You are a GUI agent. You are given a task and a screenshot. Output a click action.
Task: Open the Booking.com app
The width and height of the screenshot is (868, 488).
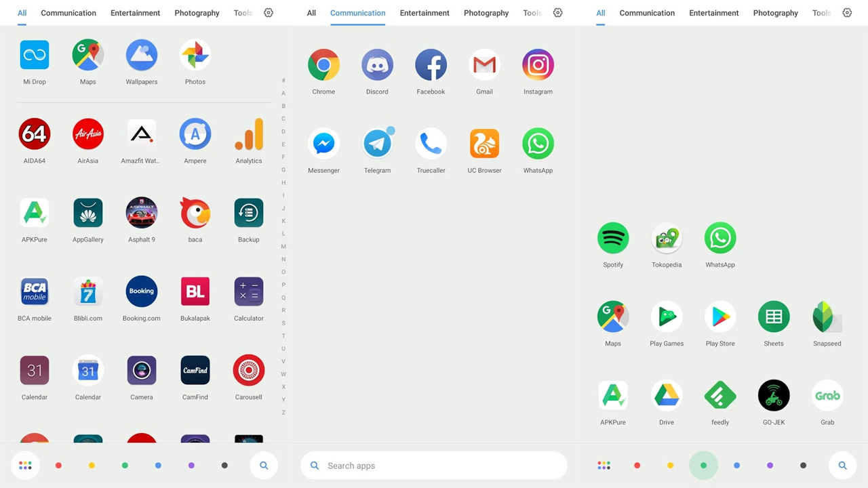pos(142,291)
